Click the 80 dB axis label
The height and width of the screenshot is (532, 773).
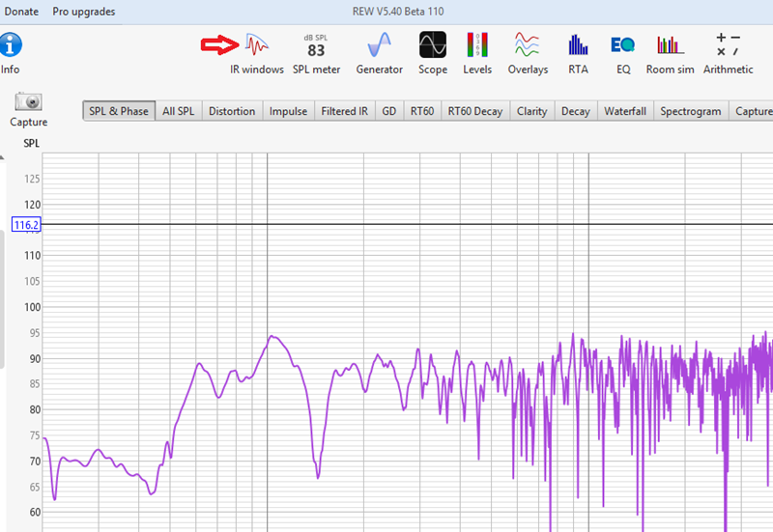(35, 409)
